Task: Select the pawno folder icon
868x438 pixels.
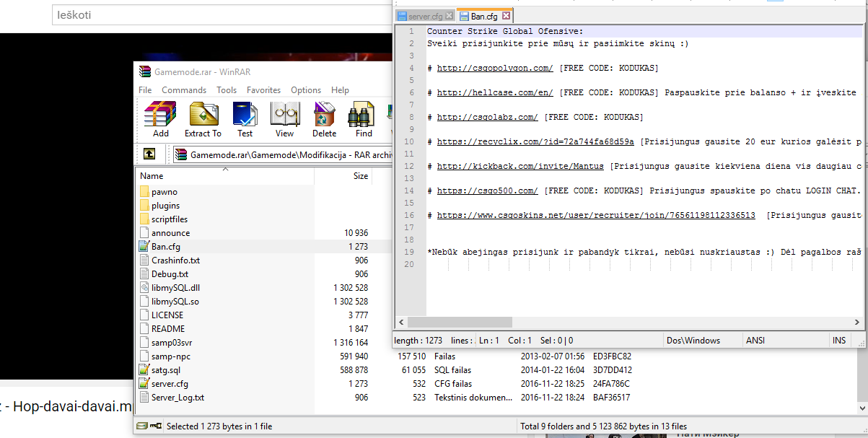Action: [144, 192]
